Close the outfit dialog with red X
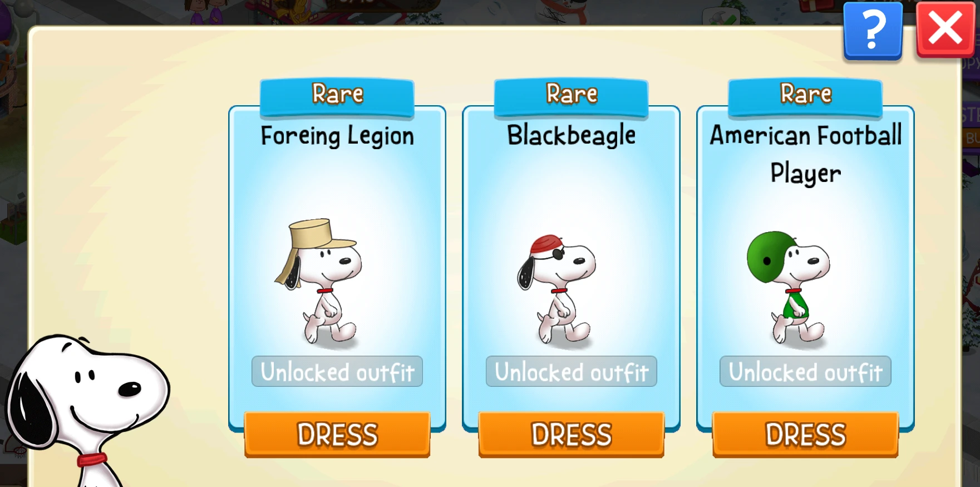The height and width of the screenshot is (487, 980). coord(945,30)
